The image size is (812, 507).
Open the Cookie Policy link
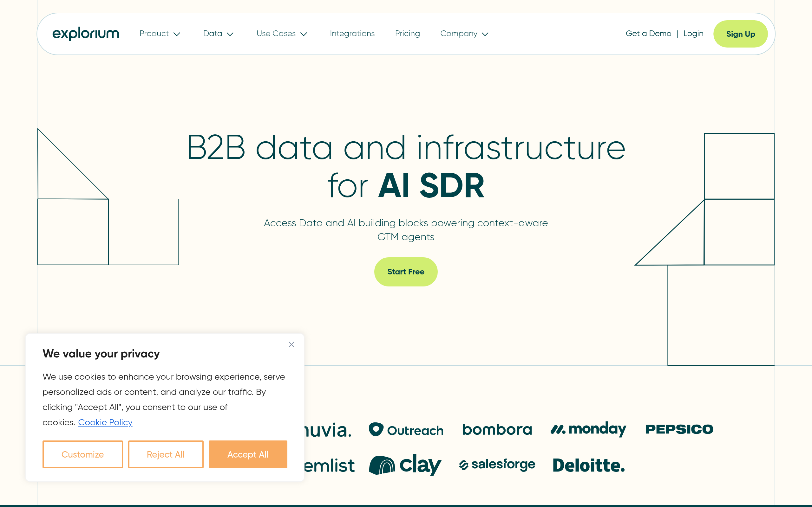click(x=105, y=422)
